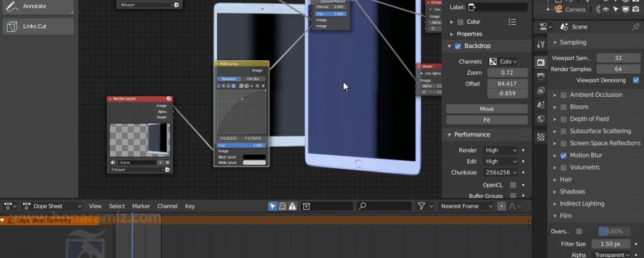Click zoom-in icon in RGB Curves node
The width and height of the screenshot is (644, 258).
pos(241,85)
